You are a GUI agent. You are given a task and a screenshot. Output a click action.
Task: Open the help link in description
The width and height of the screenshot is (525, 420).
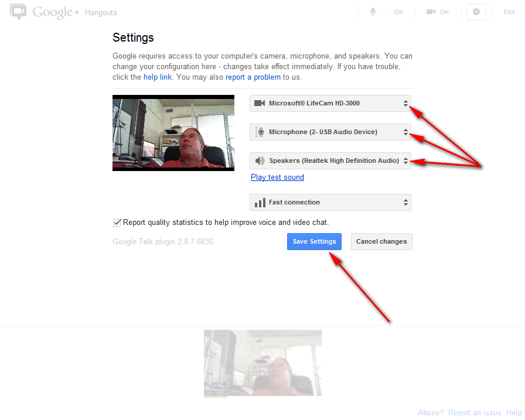pos(158,77)
